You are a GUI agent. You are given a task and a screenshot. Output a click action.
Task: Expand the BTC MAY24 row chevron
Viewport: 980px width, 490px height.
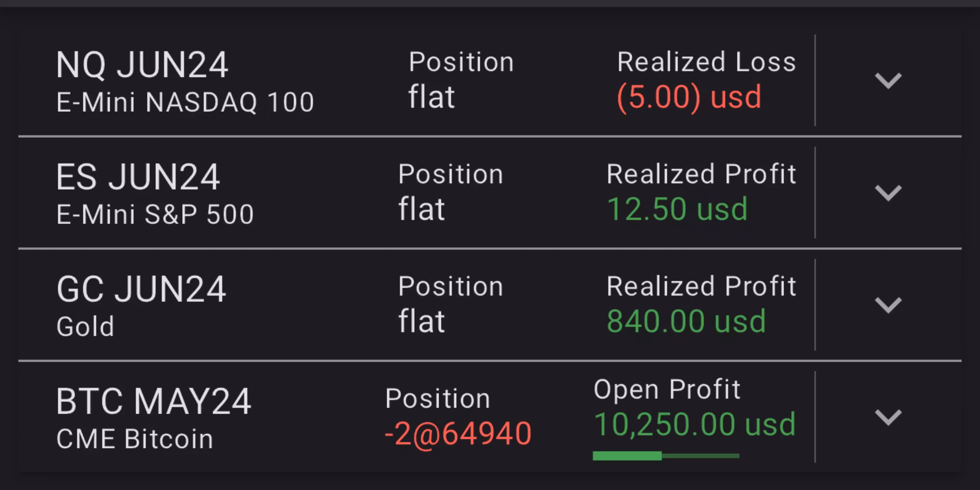pyautogui.click(x=888, y=417)
